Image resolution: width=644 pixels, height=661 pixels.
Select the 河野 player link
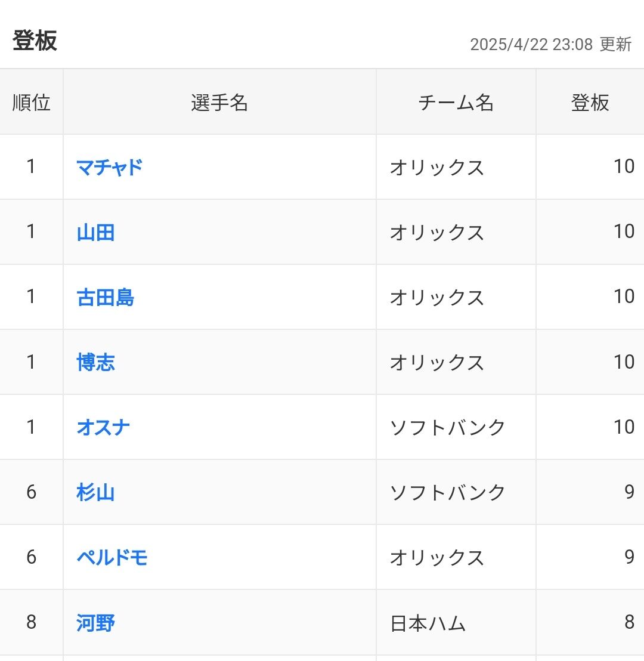click(95, 623)
